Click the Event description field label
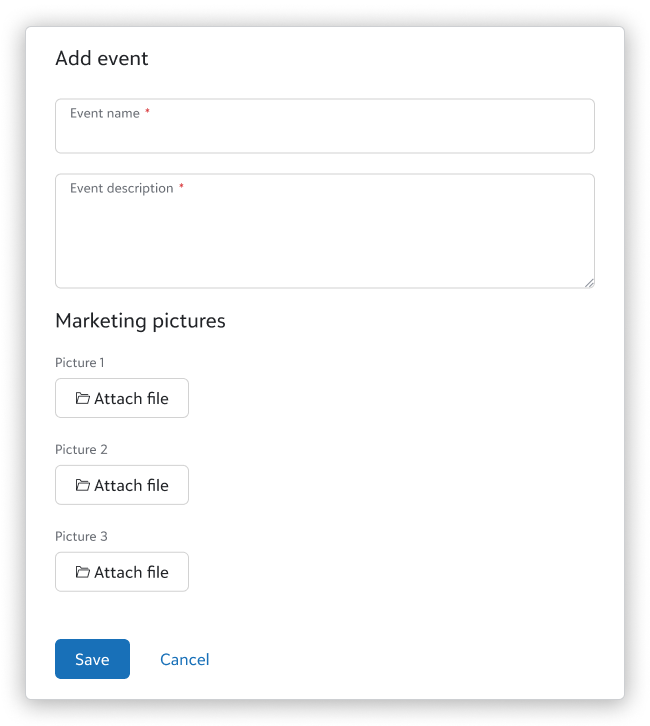 [122, 189]
